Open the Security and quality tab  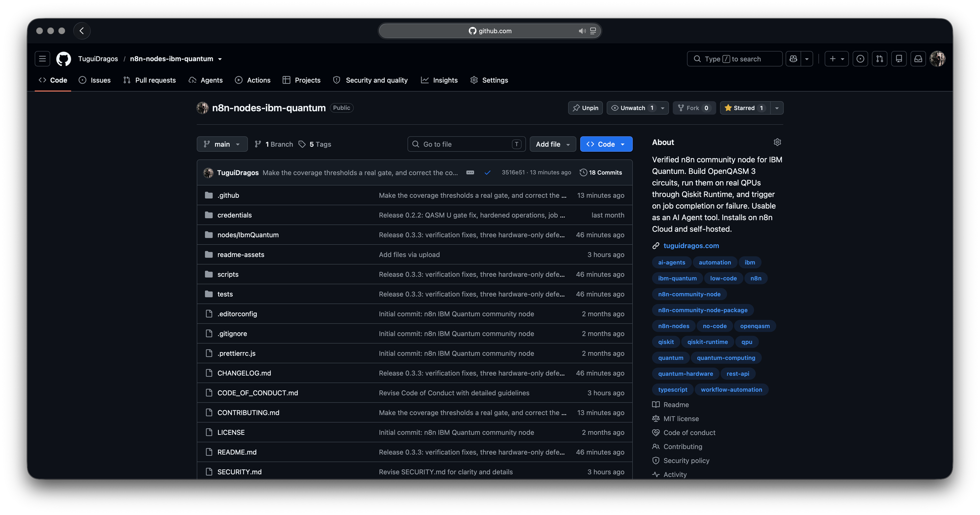370,80
